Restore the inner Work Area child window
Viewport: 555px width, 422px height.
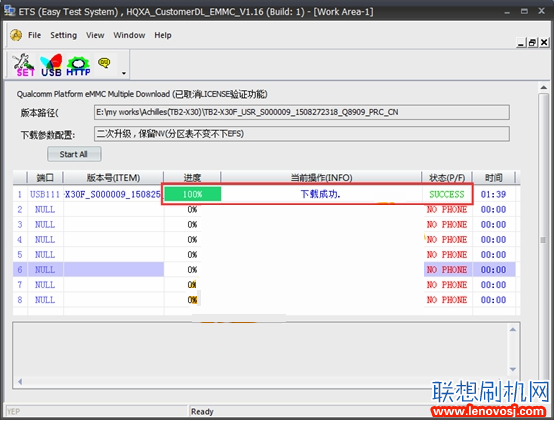click(x=532, y=43)
